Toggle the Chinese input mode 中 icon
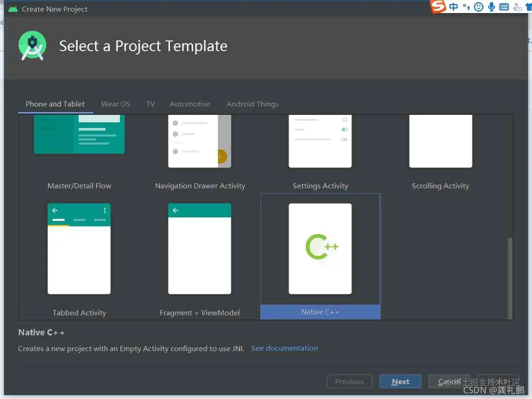 pos(454,7)
